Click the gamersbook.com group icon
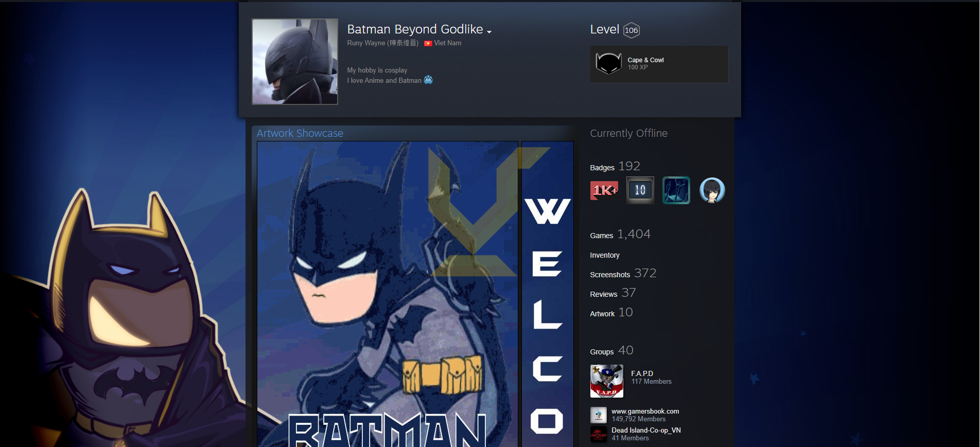Image resolution: width=980 pixels, height=447 pixels. tap(598, 415)
